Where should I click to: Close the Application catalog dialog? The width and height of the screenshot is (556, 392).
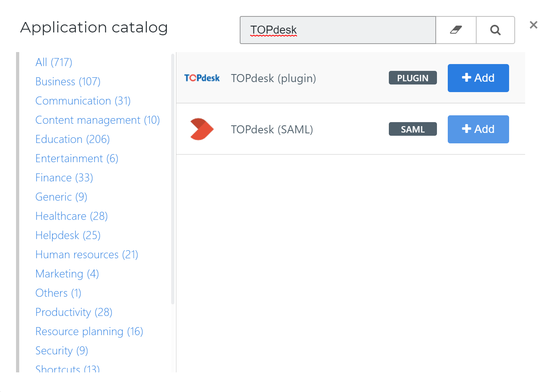click(533, 25)
